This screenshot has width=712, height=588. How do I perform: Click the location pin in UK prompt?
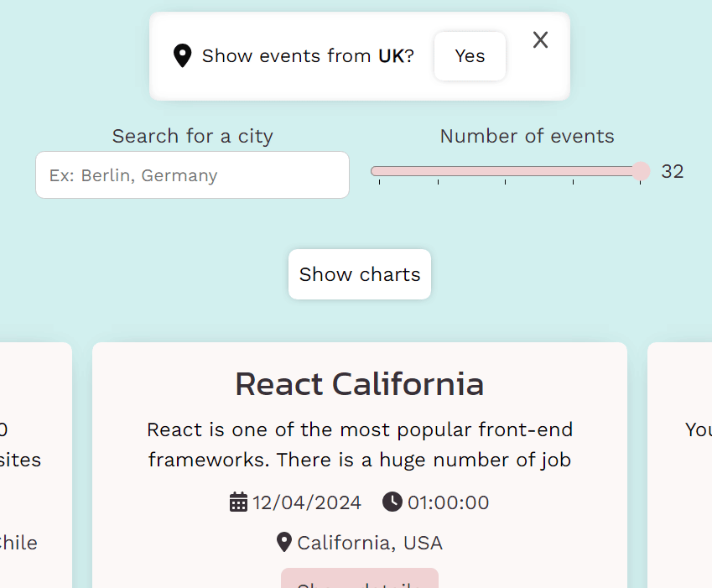pyautogui.click(x=183, y=56)
